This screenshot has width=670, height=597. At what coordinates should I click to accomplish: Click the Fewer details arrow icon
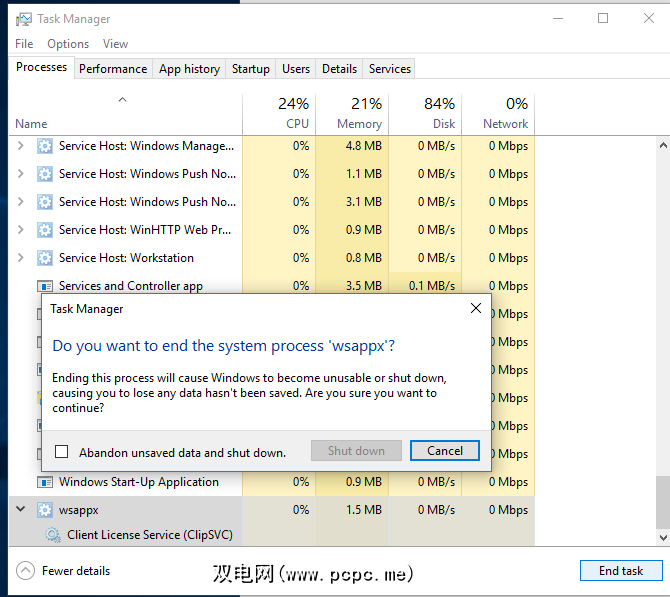[x=25, y=571]
